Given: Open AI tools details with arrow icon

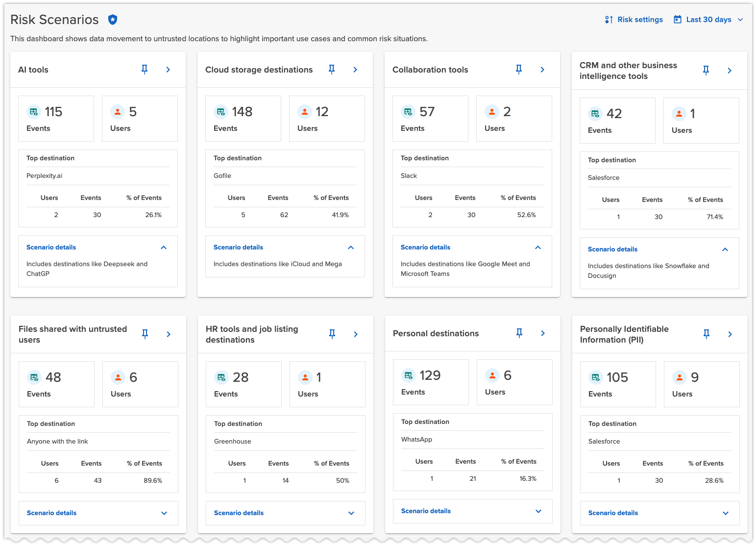Looking at the screenshot, I should pos(168,70).
